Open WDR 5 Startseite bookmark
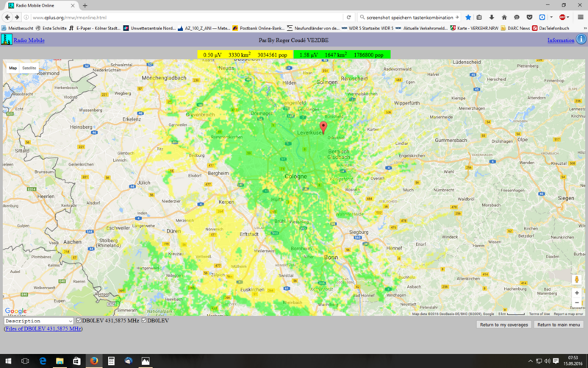 (367, 28)
